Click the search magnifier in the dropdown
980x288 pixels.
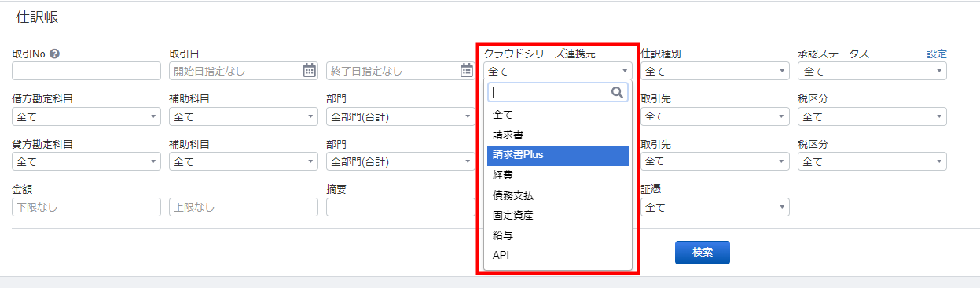pyautogui.click(x=618, y=92)
